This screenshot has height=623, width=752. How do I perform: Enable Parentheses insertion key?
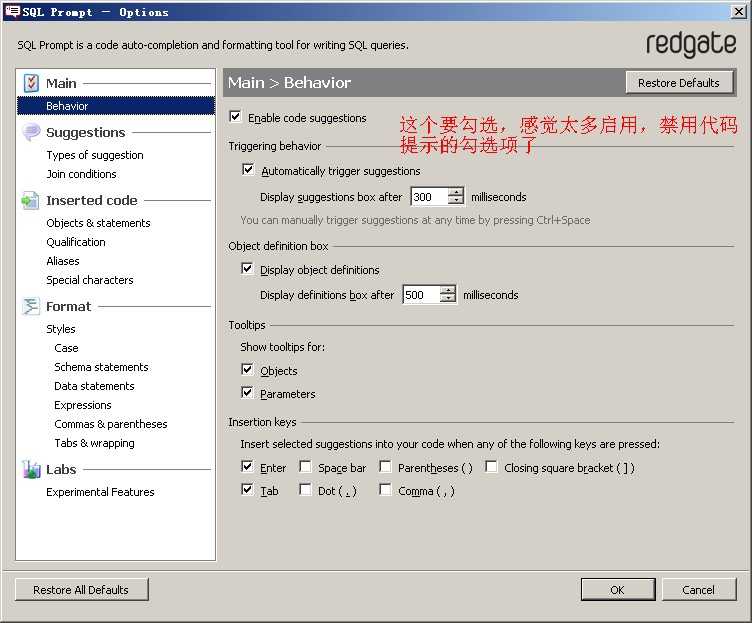click(x=385, y=466)
